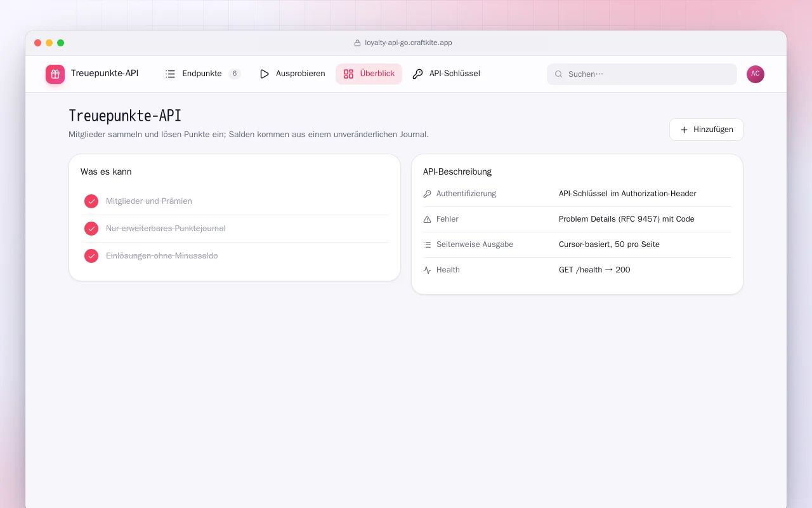This screenshot has width=812, height=508.
Task: Uncheck Nur erweiterbares Punktejournal
Action: click(x=91, y=229)
